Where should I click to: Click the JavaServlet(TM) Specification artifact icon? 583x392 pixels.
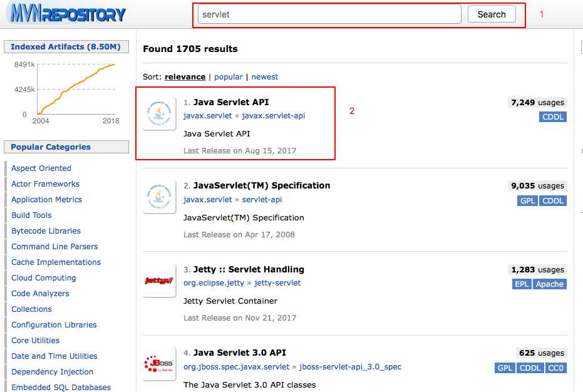(x=160, y=197)
